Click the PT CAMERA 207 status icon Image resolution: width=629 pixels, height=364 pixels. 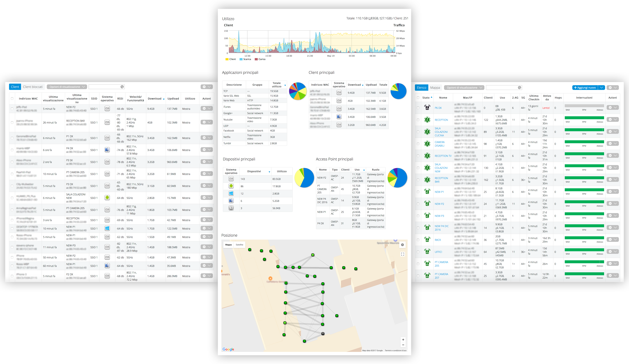[427, 275]
